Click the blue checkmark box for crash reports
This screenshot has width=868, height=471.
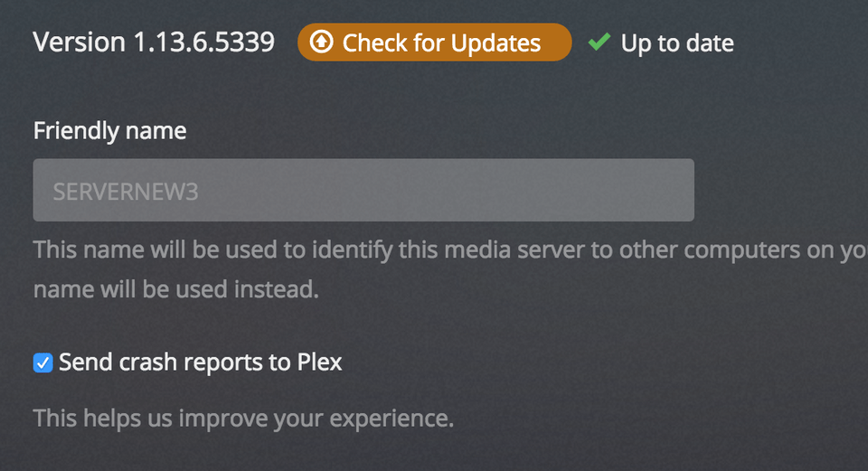point(42,363)
